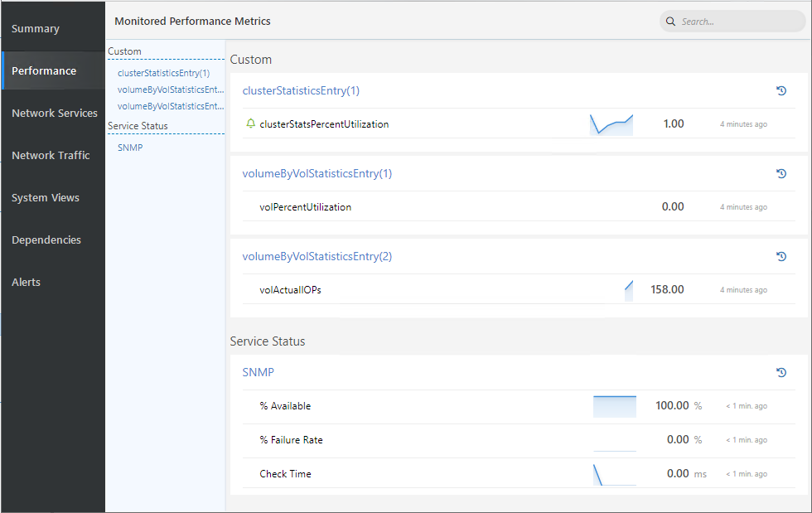Open the SNMP history icon

781,373
